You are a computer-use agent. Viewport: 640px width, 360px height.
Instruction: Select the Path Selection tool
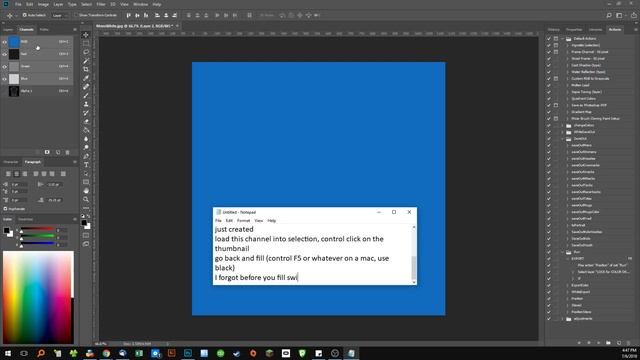point(86,173)
